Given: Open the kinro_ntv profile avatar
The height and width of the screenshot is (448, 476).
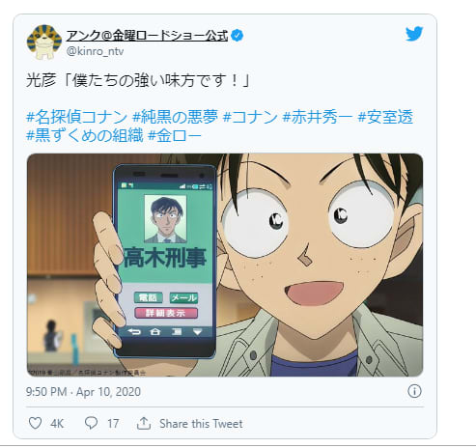Looking at the screenshot, I should (43, 42).
